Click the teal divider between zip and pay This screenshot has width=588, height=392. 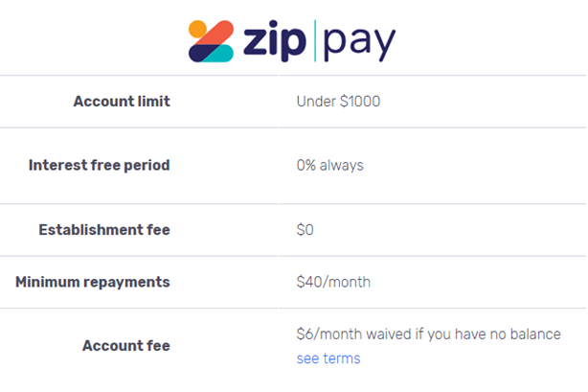tap(315, 40)
